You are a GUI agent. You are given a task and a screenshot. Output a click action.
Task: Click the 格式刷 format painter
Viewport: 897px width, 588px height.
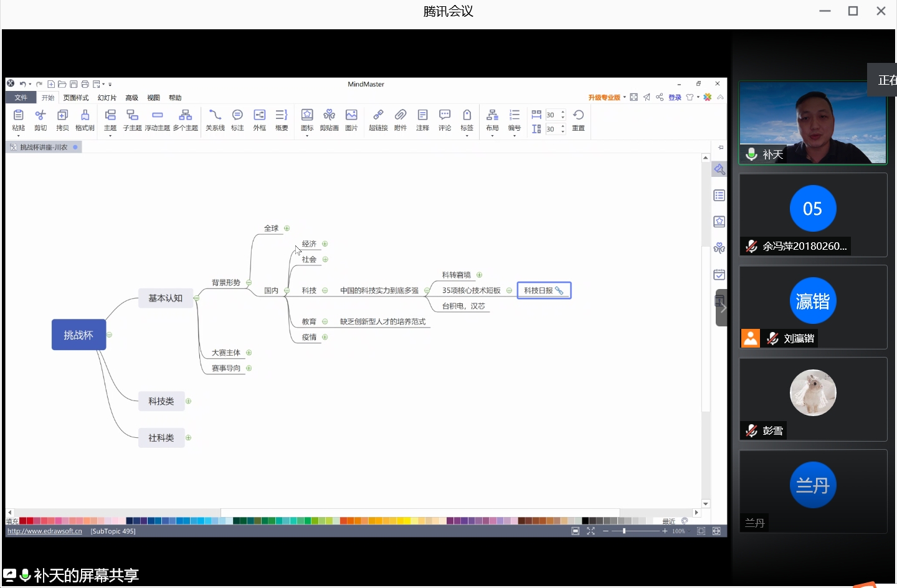85,120
